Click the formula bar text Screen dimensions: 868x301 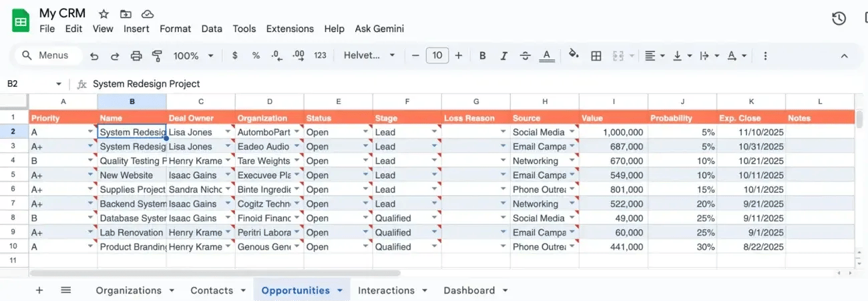click(x=146, y=84)
